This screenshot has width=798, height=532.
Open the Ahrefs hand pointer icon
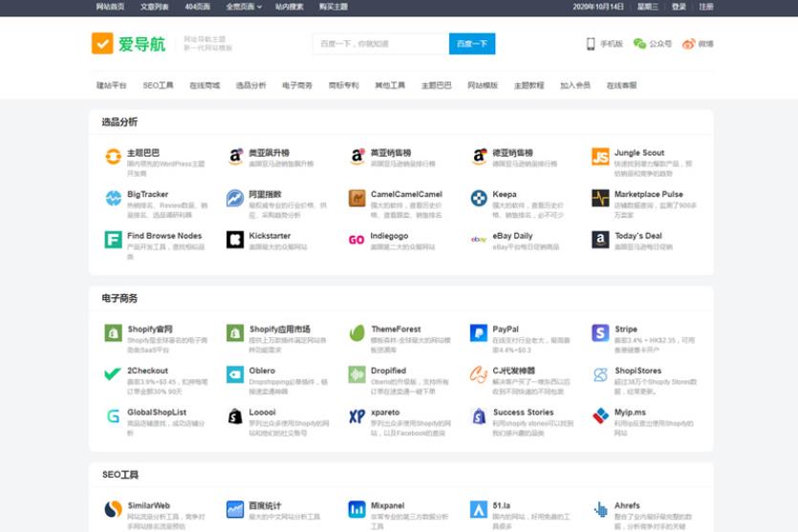point(600,509)
